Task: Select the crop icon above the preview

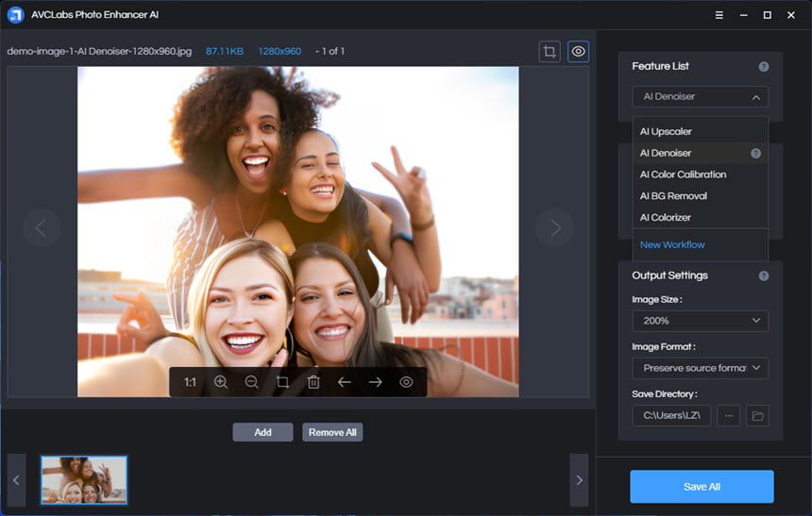Action: (x=550, y=52)
